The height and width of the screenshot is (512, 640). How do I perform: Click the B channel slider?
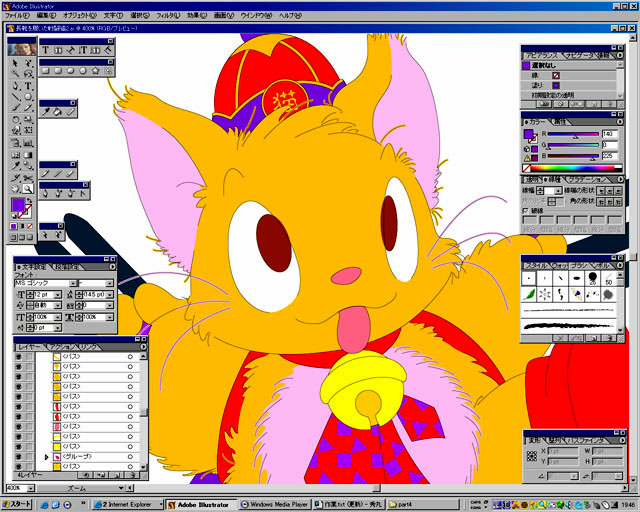[x=573, y=156]
